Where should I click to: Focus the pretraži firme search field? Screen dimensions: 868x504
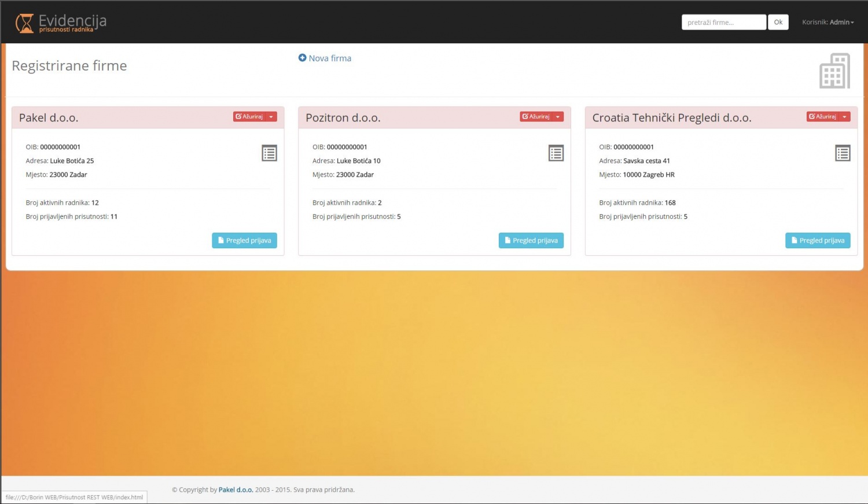pyautogui.click(x=724, y=23)
